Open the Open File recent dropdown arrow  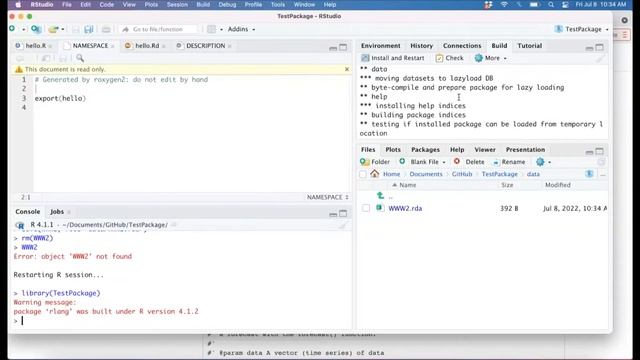62,29
